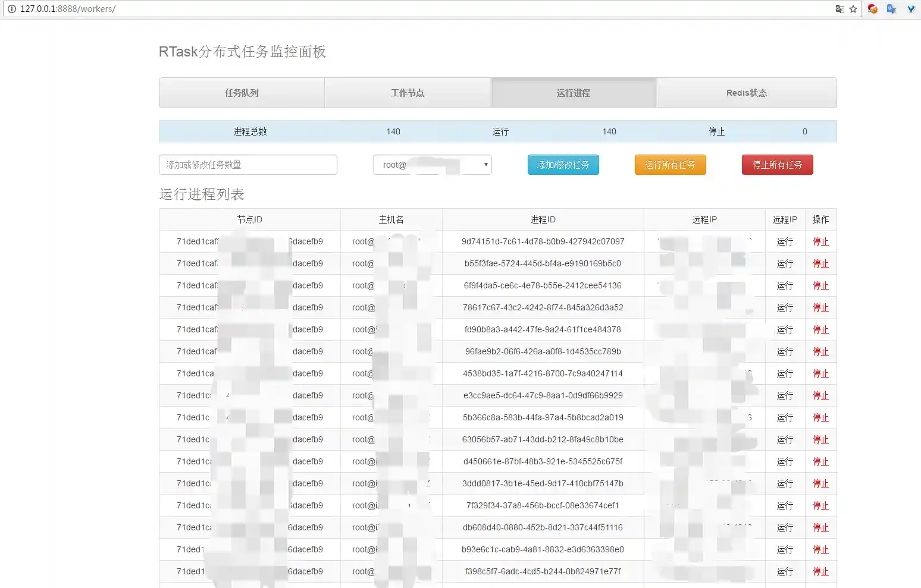This screenshot has height=588, width=921.
Task: Select the 运行进程 tab
Action: [574, 93]
